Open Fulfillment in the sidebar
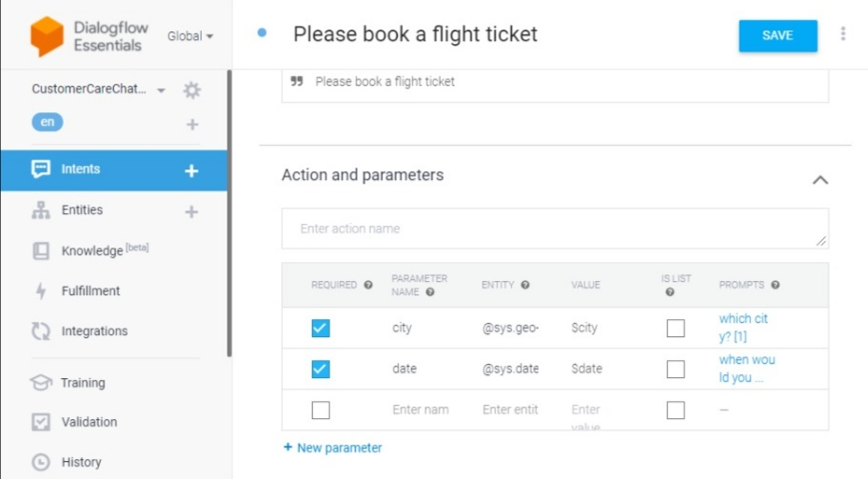Screen dimensions: 868x479 pos(90,290)
